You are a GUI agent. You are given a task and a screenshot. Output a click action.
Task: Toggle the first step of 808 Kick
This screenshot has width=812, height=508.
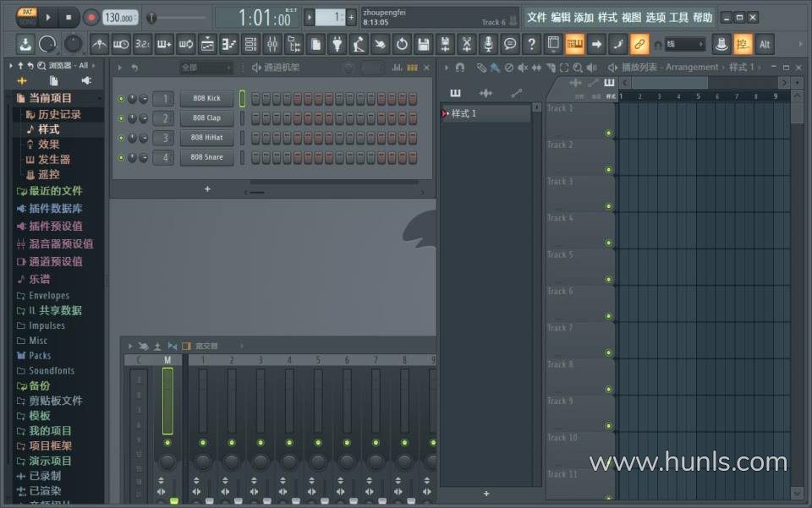(x=255, y=99)
